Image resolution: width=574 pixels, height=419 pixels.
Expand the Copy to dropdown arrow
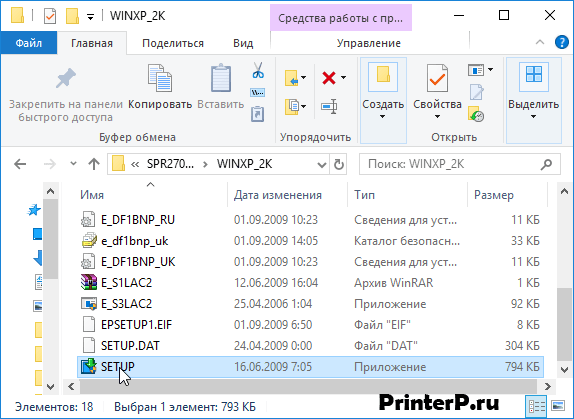(304, 107)
